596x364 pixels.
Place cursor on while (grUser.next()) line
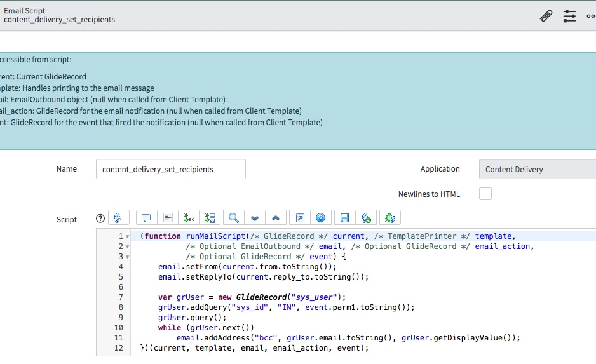coord(206,328)
